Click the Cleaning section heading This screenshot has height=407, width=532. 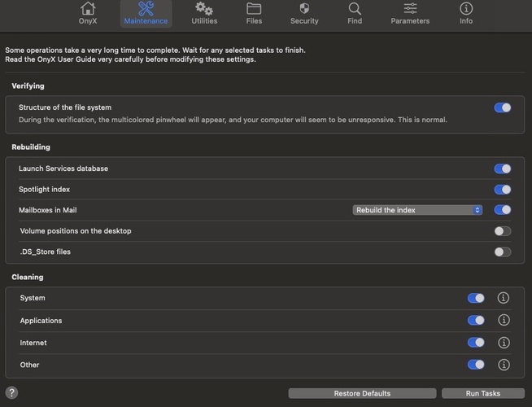[x=28, y=277]
